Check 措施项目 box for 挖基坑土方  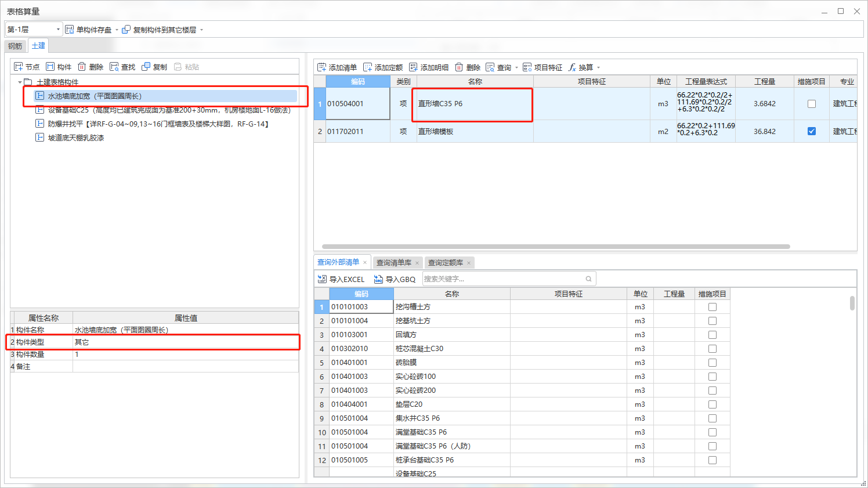(713, 321)
